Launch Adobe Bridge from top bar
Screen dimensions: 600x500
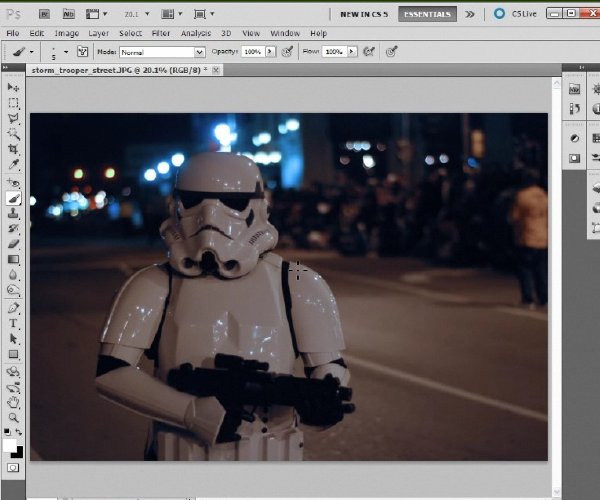coord(44,14)
